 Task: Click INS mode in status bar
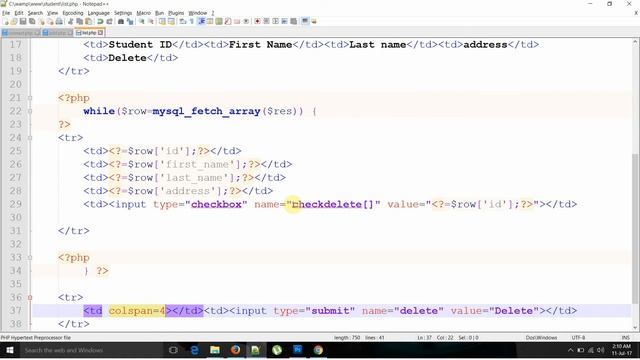click(625, 338)
